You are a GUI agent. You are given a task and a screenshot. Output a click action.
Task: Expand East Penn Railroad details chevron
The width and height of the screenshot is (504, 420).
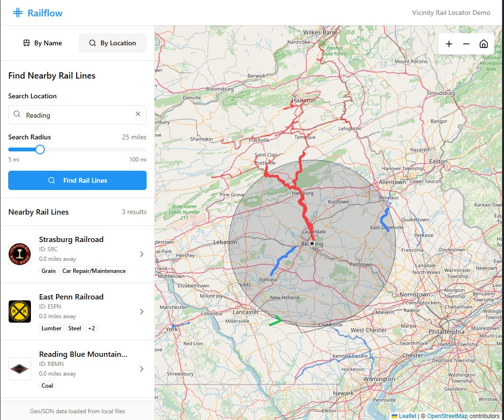[x=141, y=312]
